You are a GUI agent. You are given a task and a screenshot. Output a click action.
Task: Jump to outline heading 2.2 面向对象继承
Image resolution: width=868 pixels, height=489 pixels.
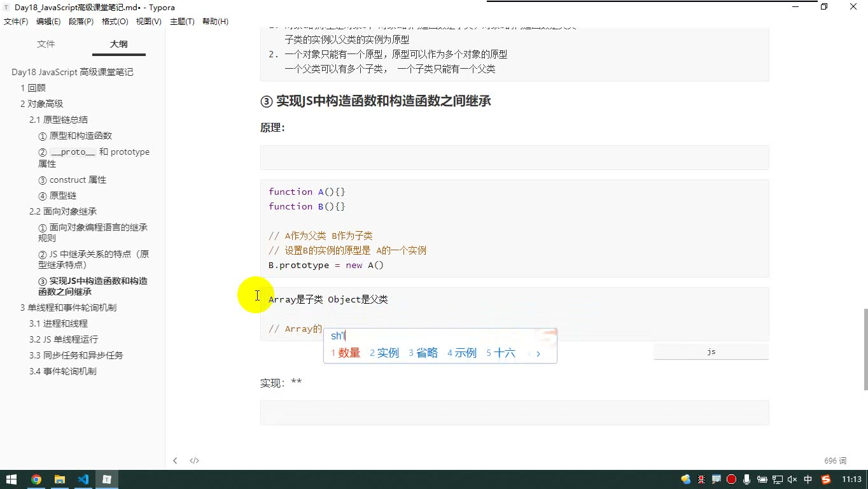coord(63,211)
